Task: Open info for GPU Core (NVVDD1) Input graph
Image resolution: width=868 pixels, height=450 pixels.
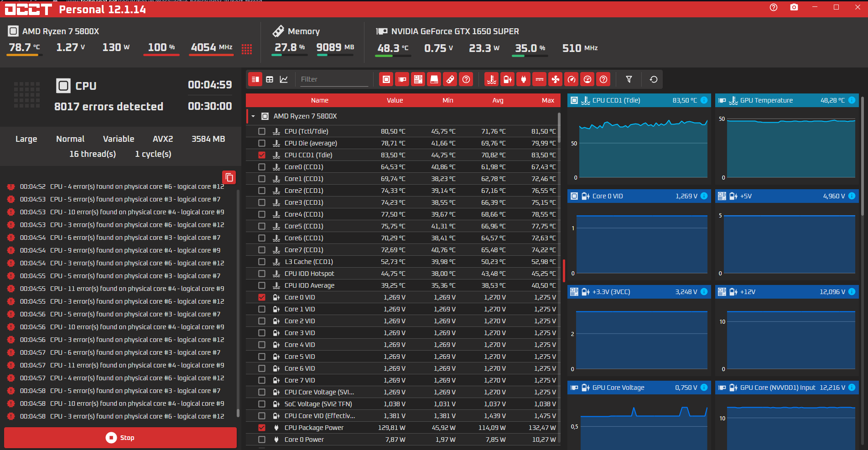Action: pos(852,388)
